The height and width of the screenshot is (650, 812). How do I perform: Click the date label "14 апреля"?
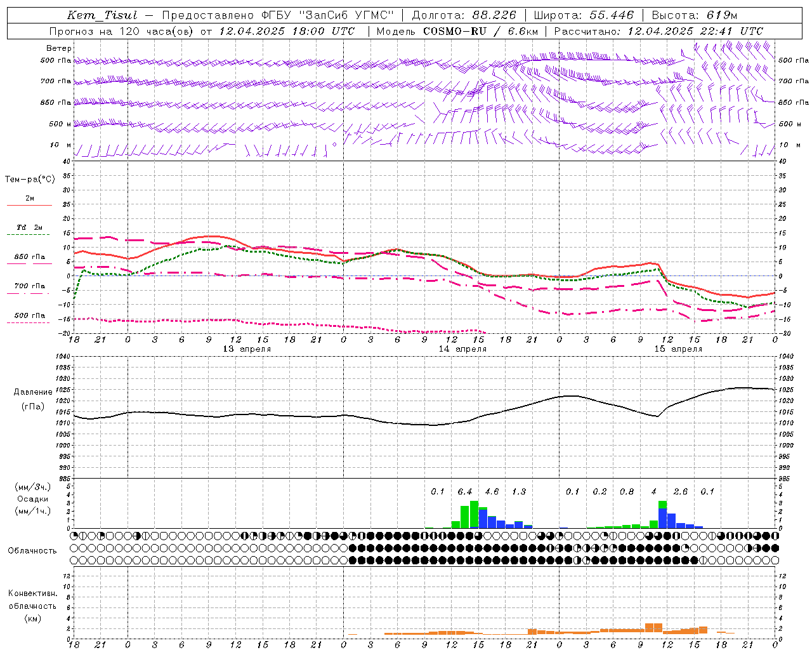(x=462, y=349)
